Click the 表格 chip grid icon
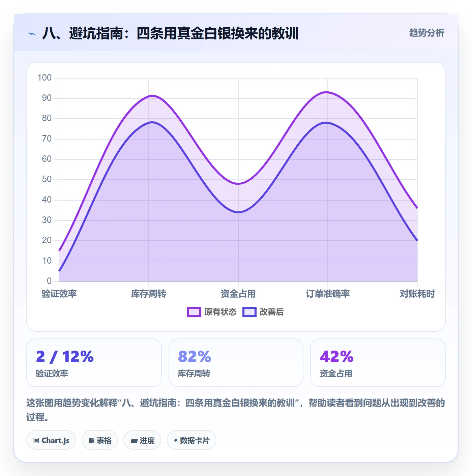The width and height of the screenshot is (472, 476). [x=91, y=441]
